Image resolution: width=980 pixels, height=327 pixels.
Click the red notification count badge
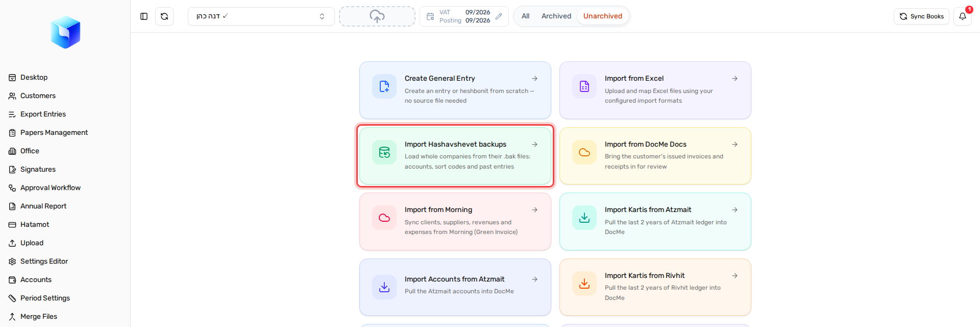point(969,9)
